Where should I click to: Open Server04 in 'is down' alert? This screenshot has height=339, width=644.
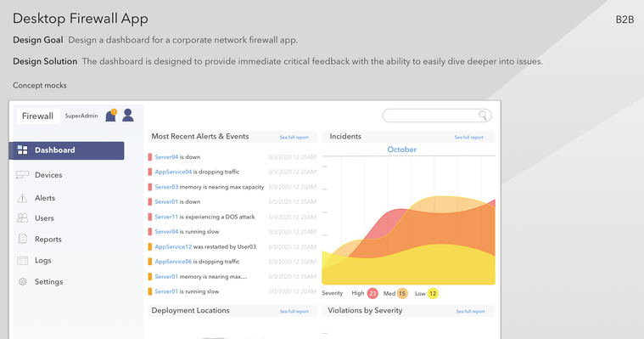coord(166,156)
